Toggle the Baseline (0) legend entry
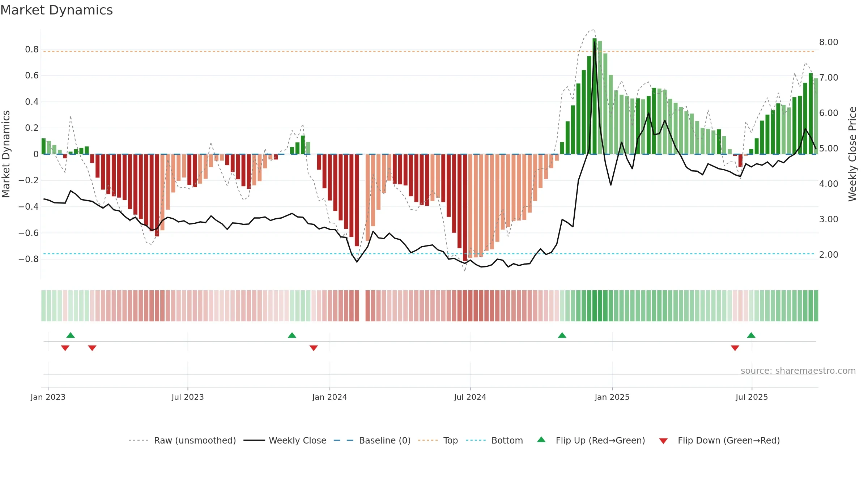Viewport: 868px width, 488px height. (372, 440)
